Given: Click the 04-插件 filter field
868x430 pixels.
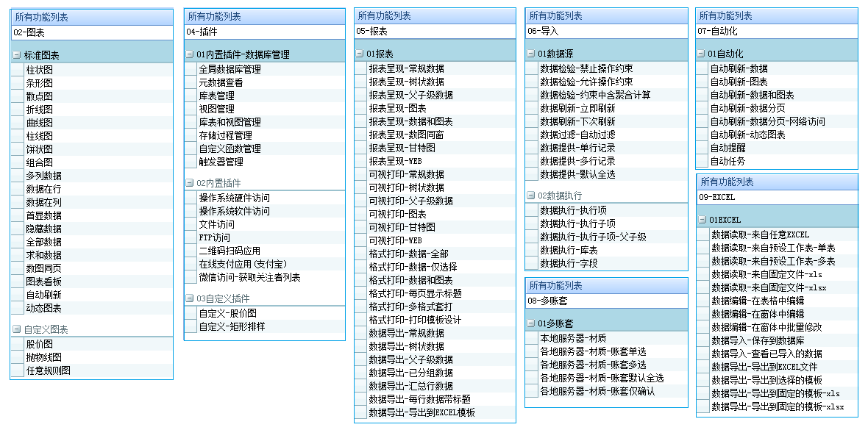Looking at the screenshot, I should [x=265, y=32].
